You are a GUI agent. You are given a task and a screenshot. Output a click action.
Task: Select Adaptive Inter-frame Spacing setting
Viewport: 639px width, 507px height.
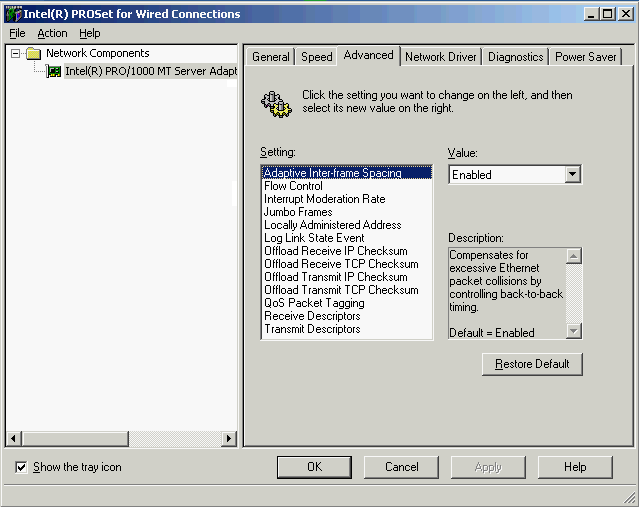[x=347, y=173]
